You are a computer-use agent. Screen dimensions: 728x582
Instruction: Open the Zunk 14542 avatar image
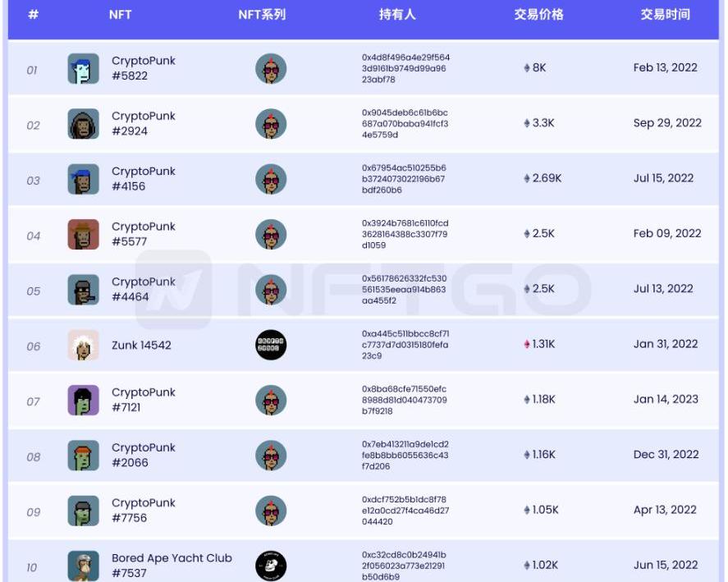(x=83, y=346)
